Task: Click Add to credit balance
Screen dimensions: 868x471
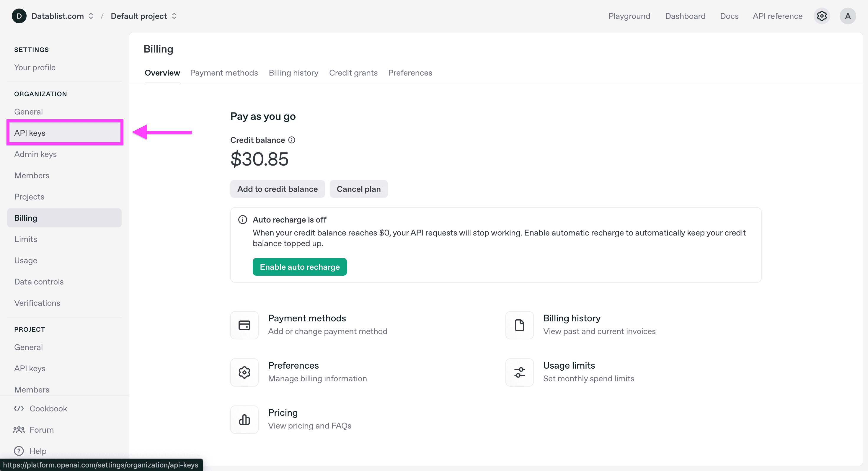Action: coord(277,189)
